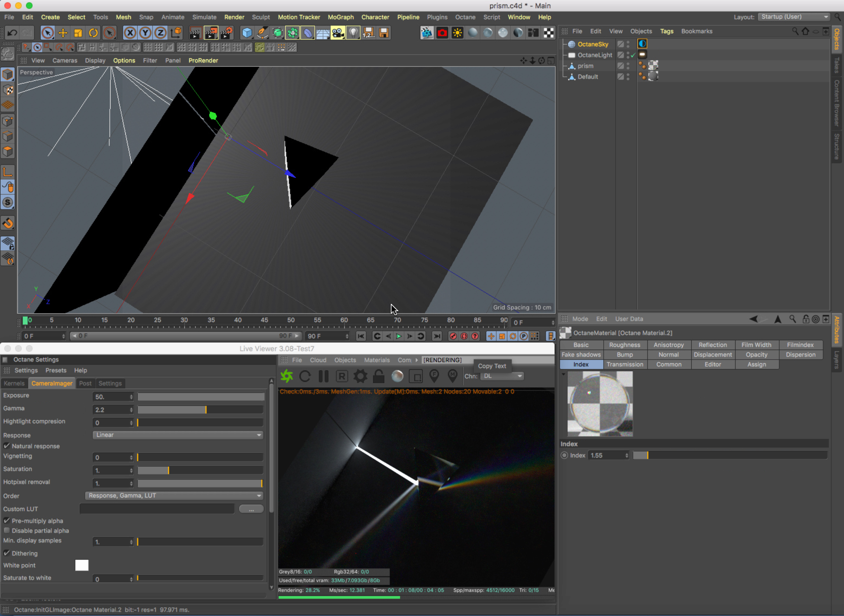Switch to the Transmission tab
The width and height of the screenshot is (844, 616).
[x=625, y=365]
